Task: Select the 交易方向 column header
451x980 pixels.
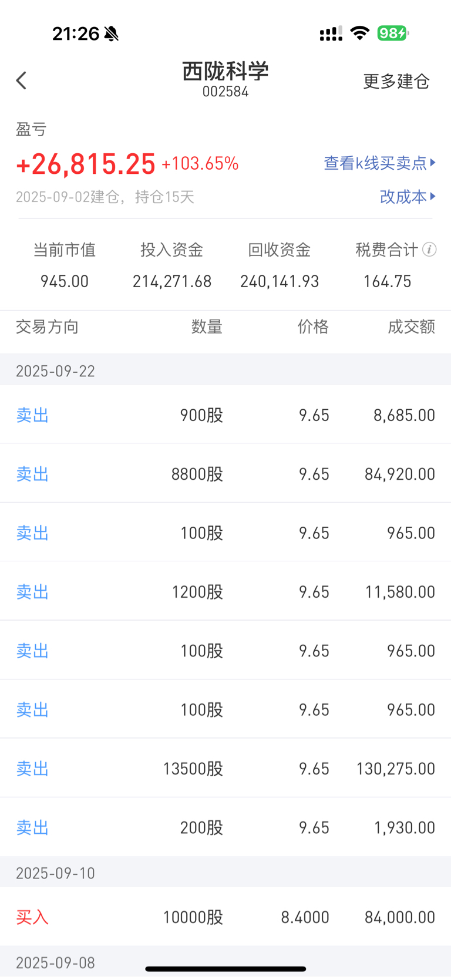Action: point(47,326)
